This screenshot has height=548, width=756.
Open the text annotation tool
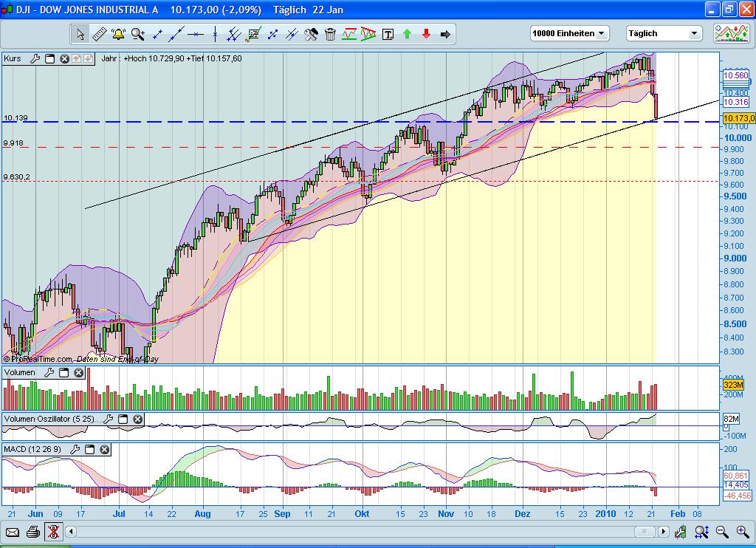click(x=388, y=34)
